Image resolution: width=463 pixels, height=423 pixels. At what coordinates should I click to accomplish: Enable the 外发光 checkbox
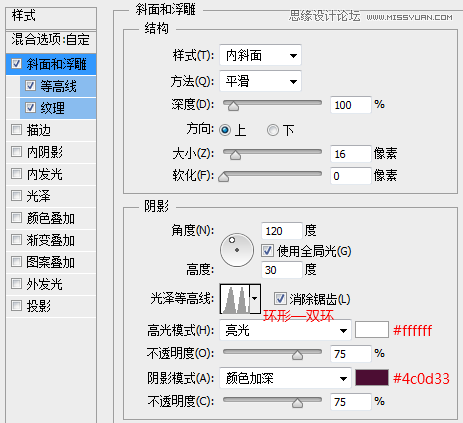[16, 284]
